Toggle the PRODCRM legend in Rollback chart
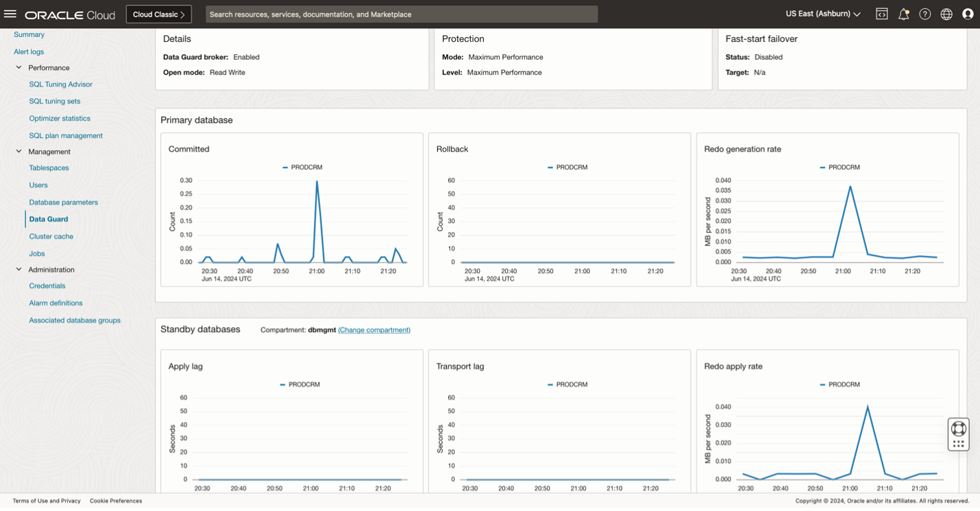The width and height of the screenshot is (980, 511). 567,167
